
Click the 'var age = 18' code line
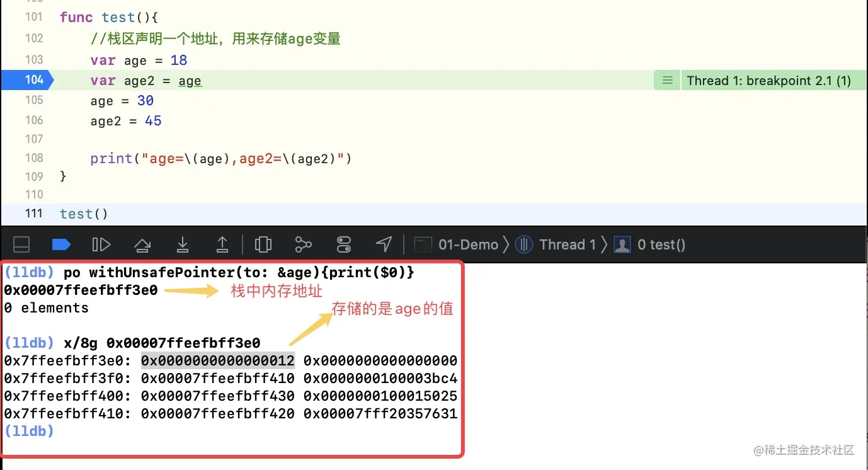point(139,60)
